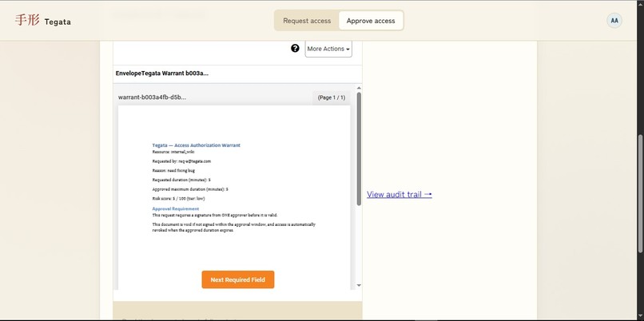Click document scroll up arrow
644x321 pixels.
[x=359, y=88]
